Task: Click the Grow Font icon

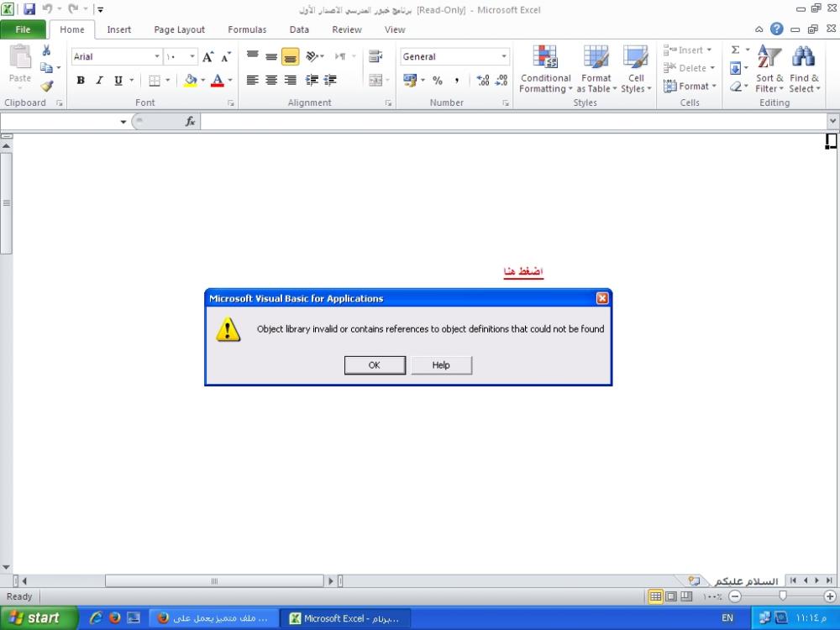Action: [x=208, y=57]
